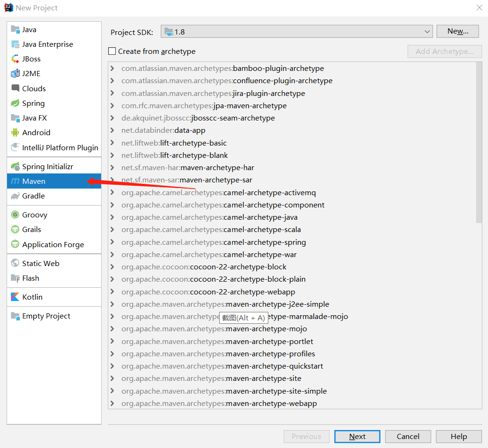This screenshot has width=488, height=448.
Task: Expand bamboo-plugin-archetype entry
Action: [112, 68]
